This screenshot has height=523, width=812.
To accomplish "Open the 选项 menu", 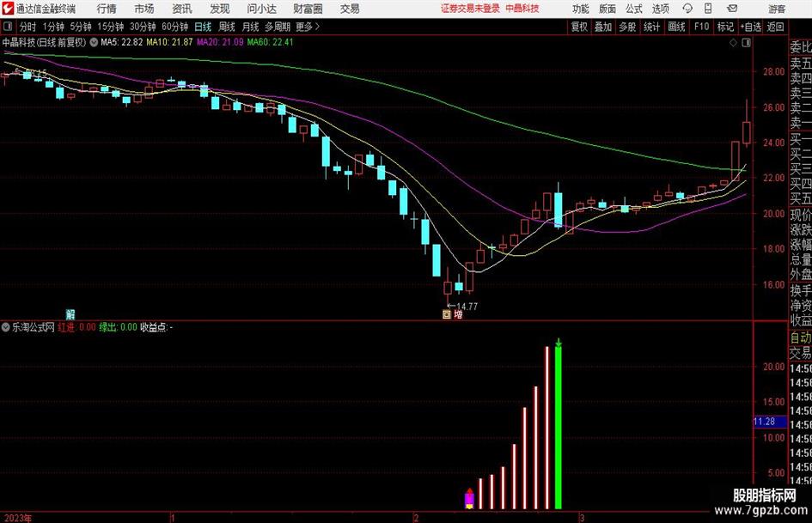I will 660,9.
